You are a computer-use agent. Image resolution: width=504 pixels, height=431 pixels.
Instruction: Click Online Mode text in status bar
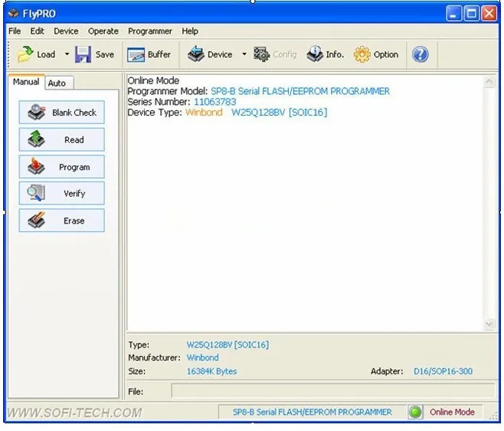(x=452, y=412)
